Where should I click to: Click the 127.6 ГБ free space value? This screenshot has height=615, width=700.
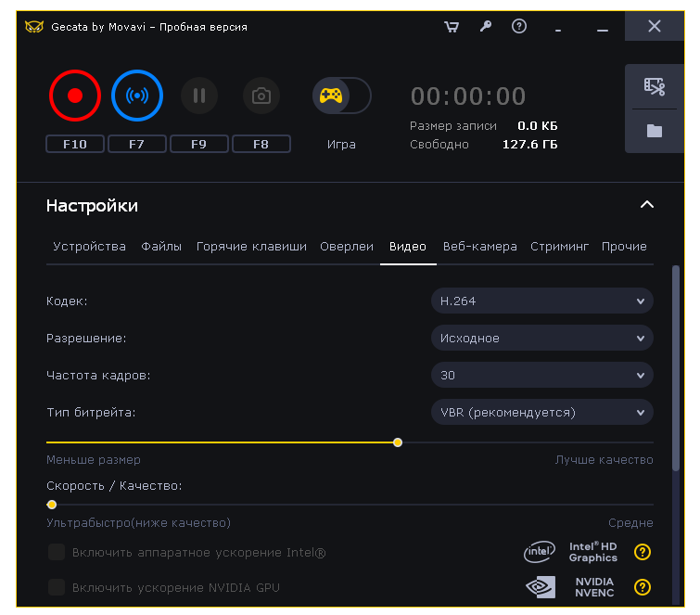pos(530,145)
